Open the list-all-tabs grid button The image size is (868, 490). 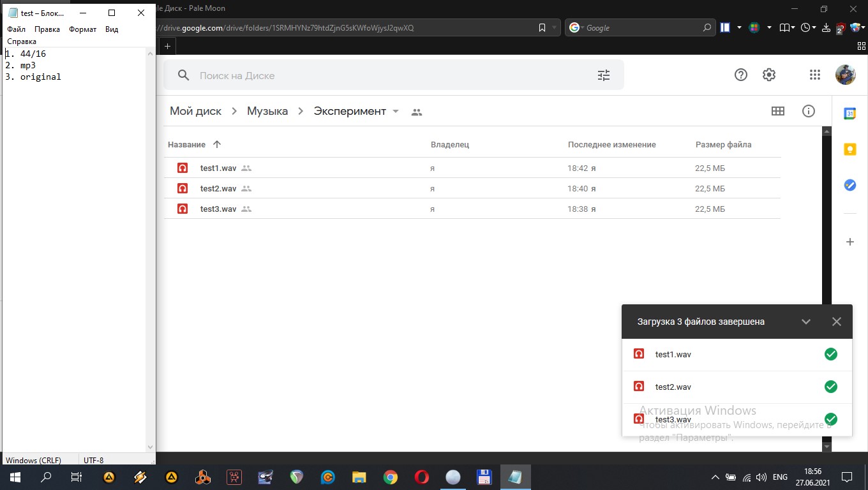[862, 46]
